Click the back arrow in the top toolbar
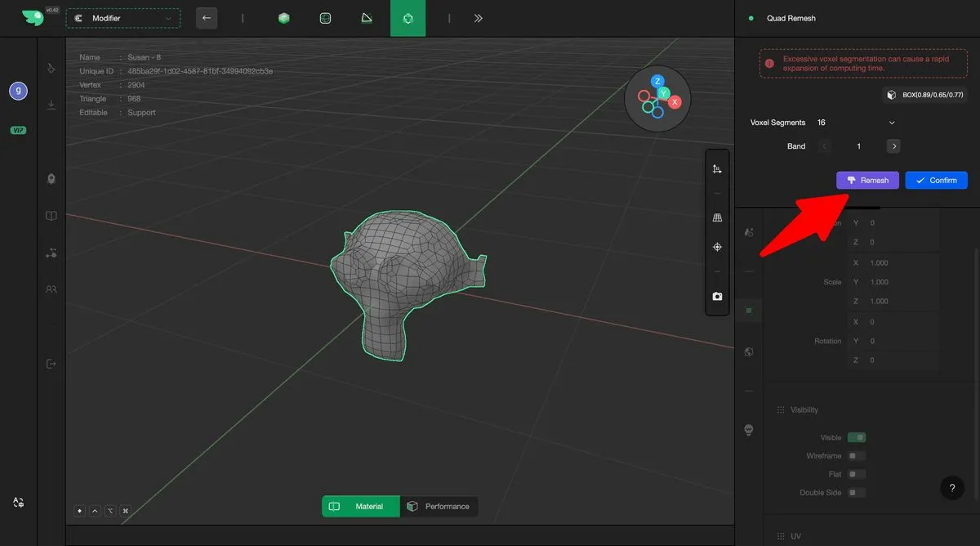 [207, 18]
